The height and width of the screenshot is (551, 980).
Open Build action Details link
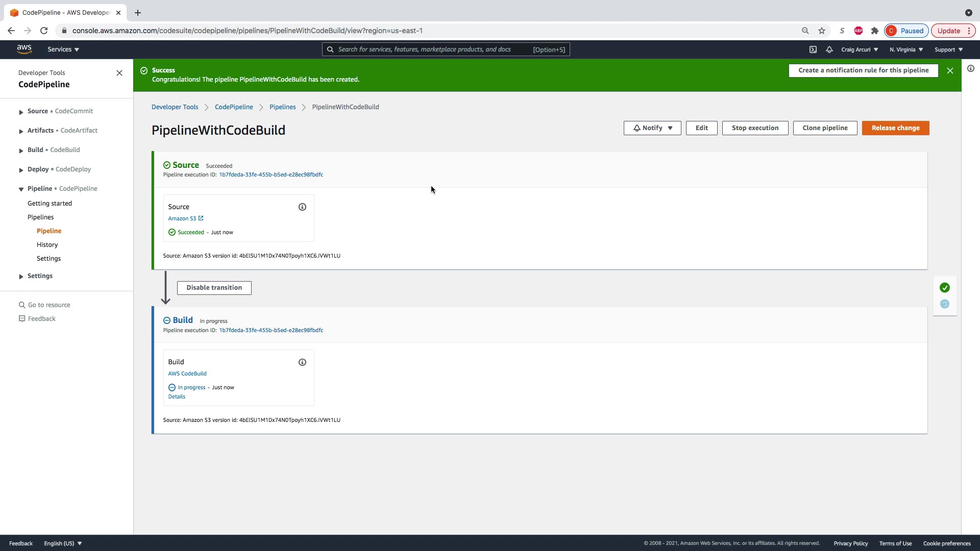click(177, 396)
